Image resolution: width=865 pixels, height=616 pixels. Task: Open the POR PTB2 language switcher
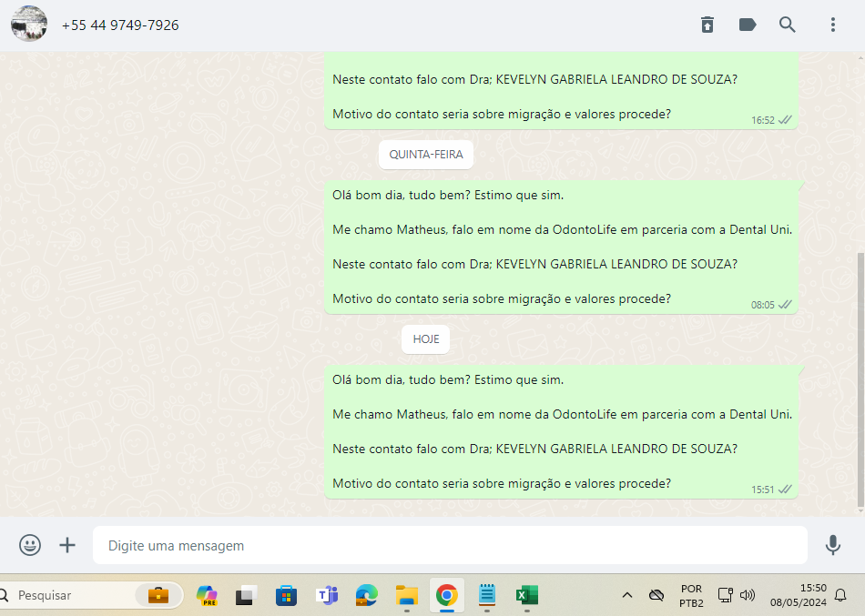click(691, 595)
